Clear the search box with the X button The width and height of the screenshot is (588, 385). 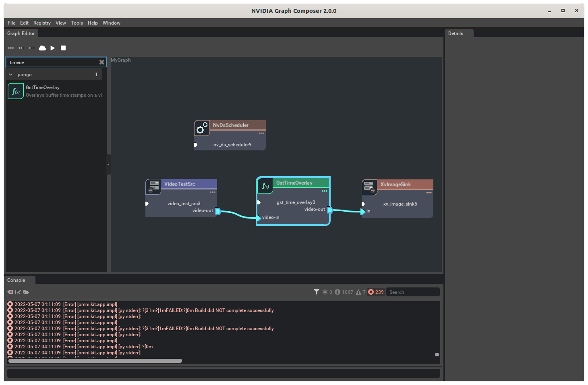[x=101, y=62]
